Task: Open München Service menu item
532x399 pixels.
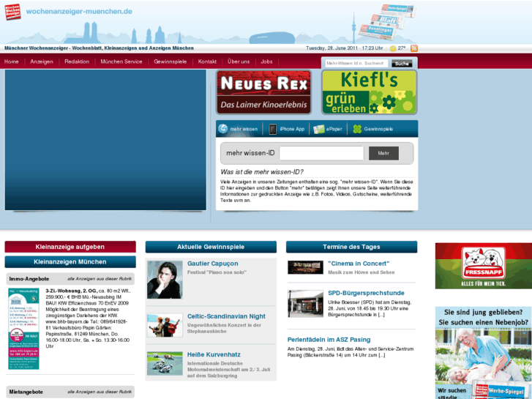Action: tap(121, 61)
